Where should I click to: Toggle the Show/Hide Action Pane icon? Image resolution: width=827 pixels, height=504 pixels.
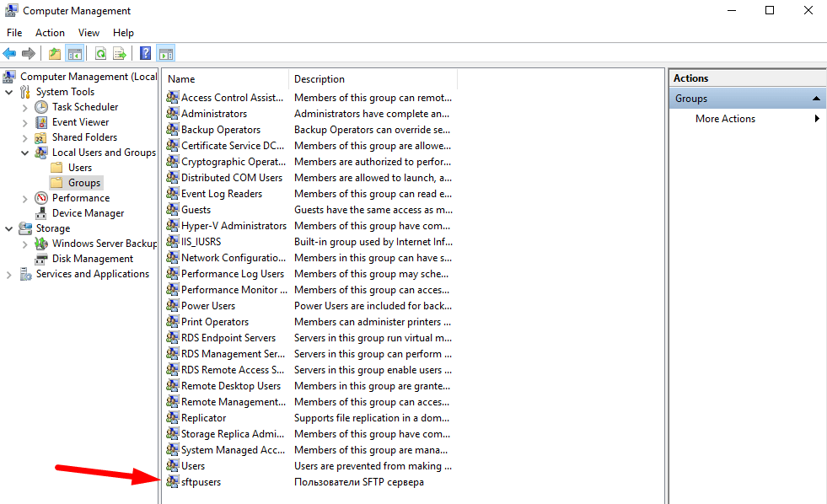pos(165,53)
